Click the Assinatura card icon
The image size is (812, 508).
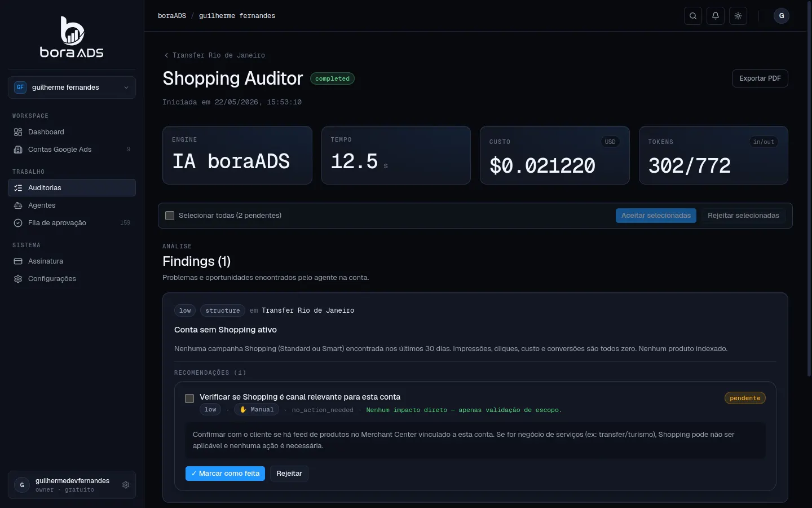click(18, 261)
